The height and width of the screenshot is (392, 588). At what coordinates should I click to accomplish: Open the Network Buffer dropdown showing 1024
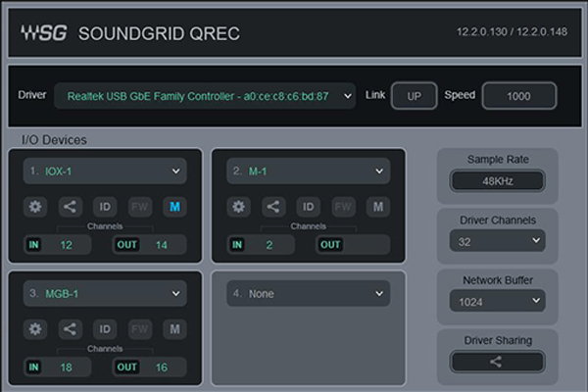coord(497,303)
